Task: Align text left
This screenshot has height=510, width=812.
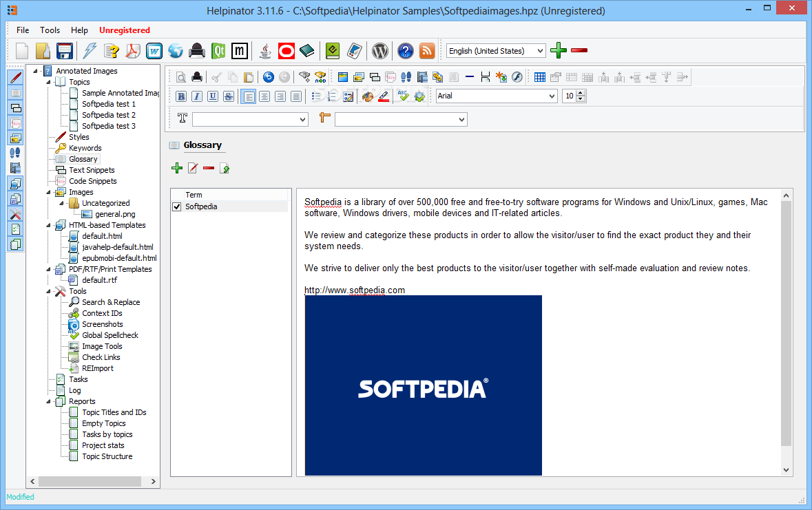Action: [x=249, y=96]
